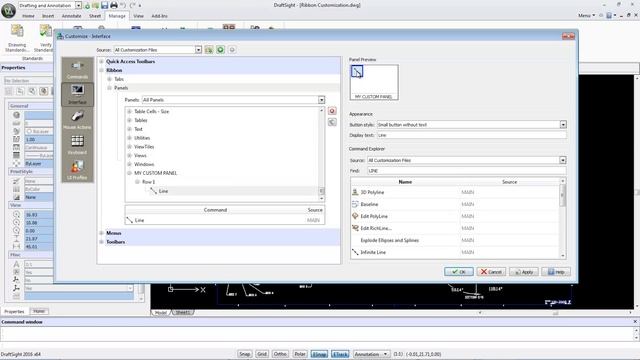Screen dimensions: 640x360
Task: Click the OK button
Action: 459,272
